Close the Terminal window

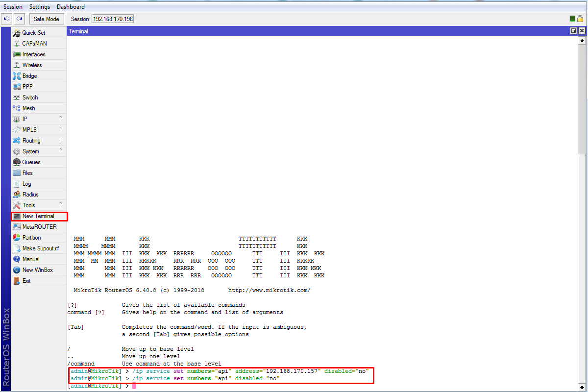coord(582,31)
